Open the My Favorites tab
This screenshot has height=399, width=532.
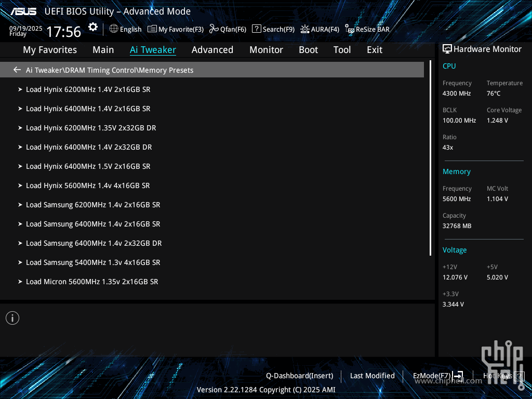click(x=50, y=50)
